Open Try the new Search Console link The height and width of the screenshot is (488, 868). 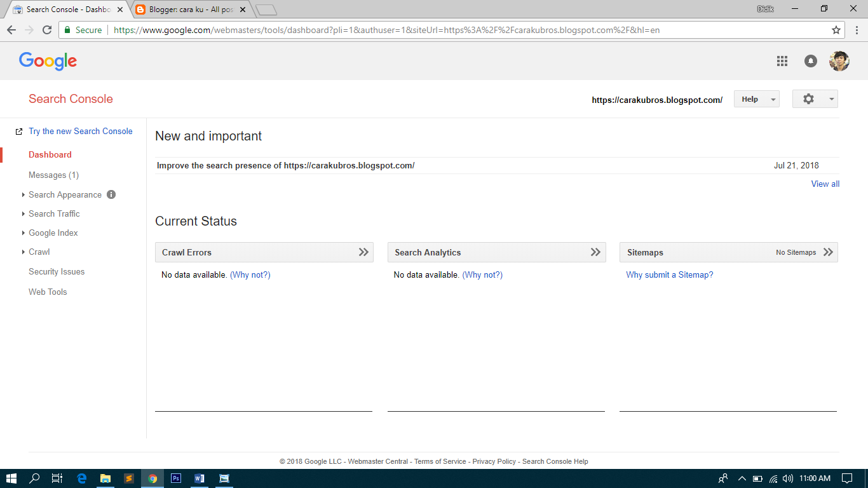coord(81,132)
